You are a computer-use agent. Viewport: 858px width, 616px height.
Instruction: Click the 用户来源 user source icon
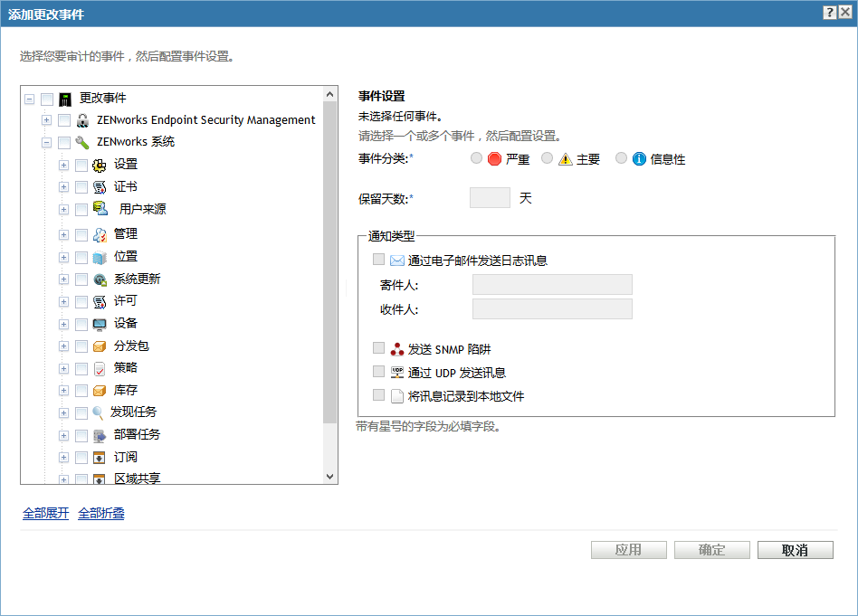[x=101, y=209]
